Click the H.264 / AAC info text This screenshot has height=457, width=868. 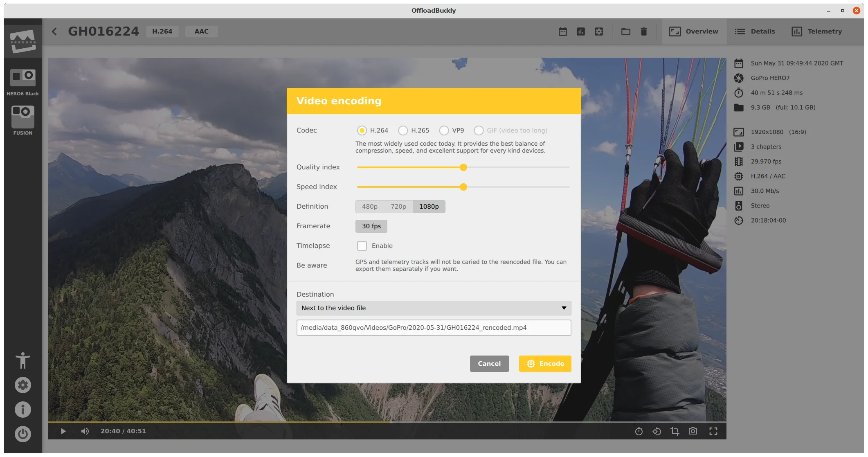click(768, 176)
